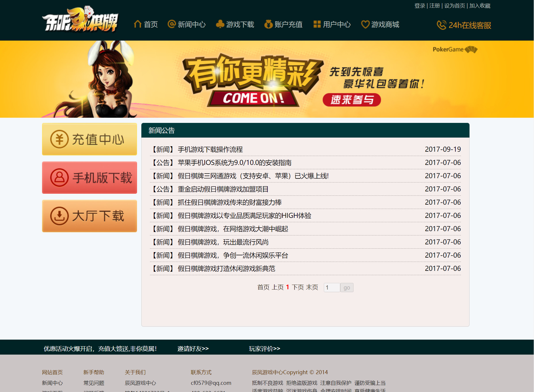Click the news icon beside 新闻中心
The width and height of the screenshot is (534, 392).
click(x=172, y=24)
